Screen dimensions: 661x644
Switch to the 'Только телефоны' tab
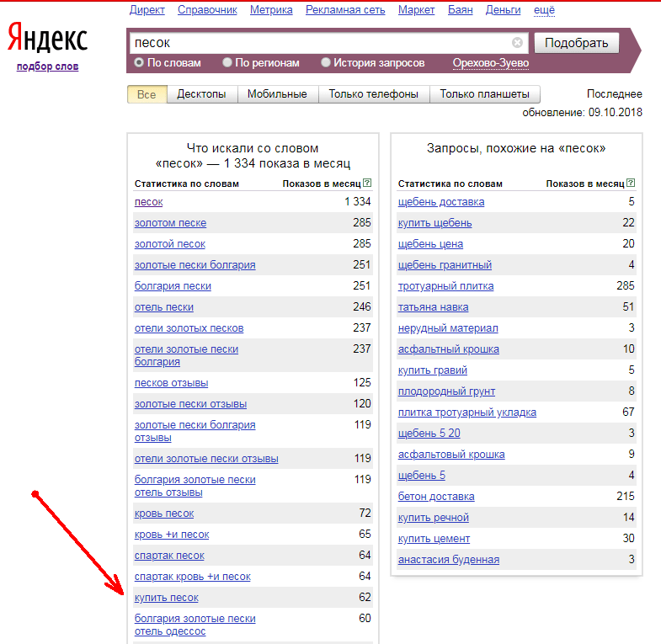(374, 94)
